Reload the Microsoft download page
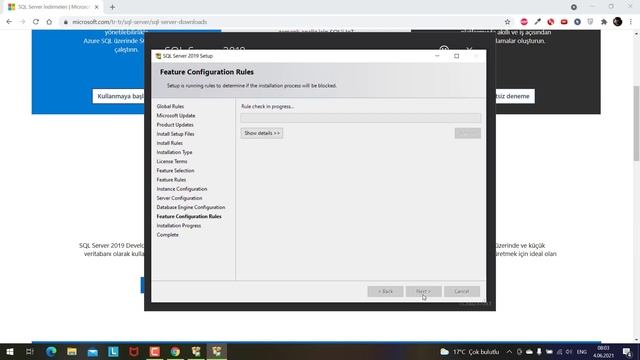 click(36, 22)
